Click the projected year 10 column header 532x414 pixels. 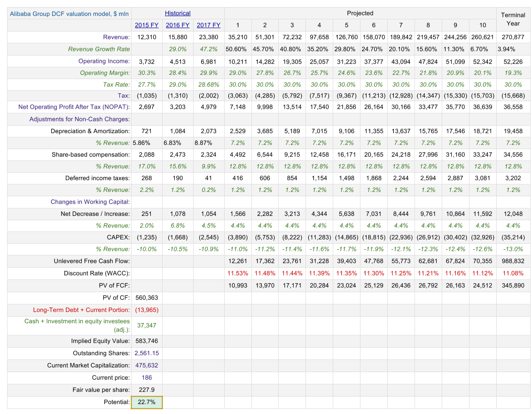(483, 25)
